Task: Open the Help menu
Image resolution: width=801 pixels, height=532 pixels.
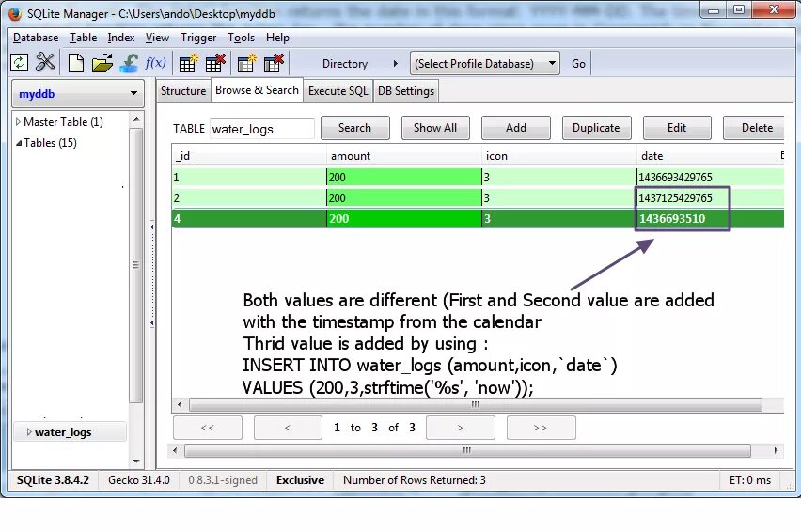Action: [277, 38]
